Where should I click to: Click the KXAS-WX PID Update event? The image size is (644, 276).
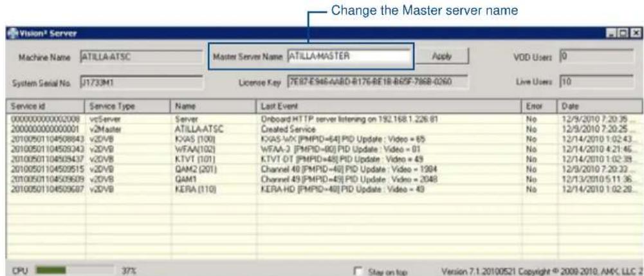point(343,138)
